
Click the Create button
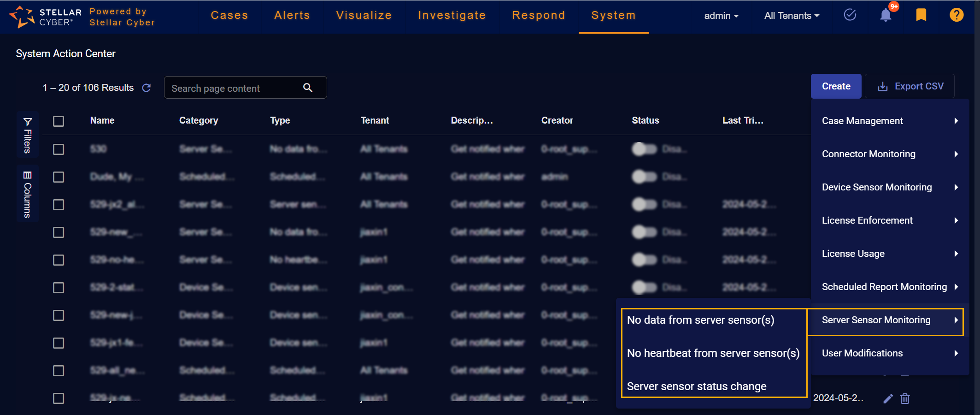[x=836, y=86]
